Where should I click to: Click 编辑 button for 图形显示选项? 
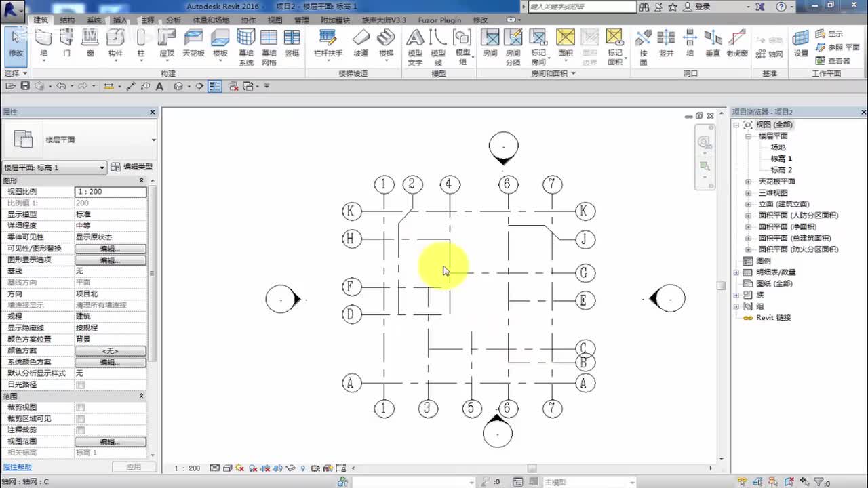[x=111, y=260]
